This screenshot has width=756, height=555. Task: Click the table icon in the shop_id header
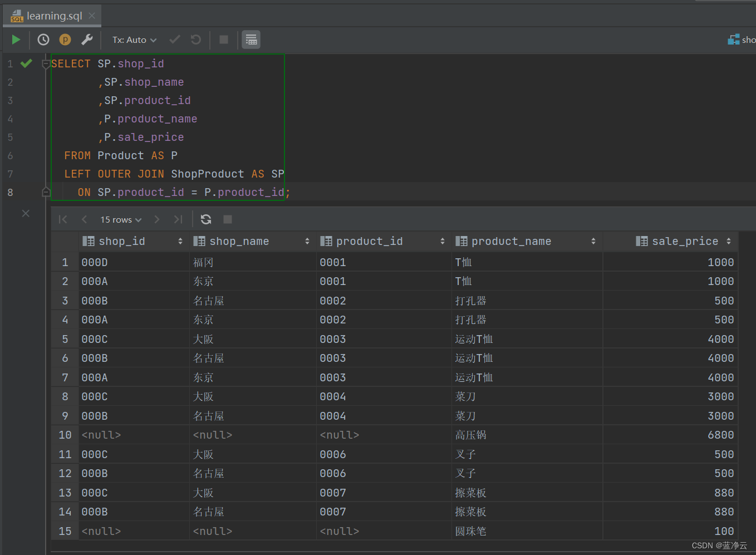point(88,241)
